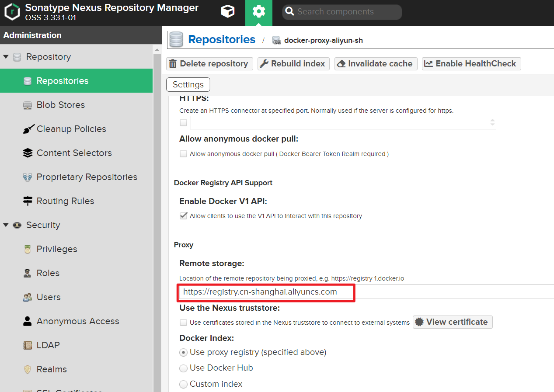554x392 pixels.
Task: Click the Sonatype Nexus hexagon logo
Action: 13,12
